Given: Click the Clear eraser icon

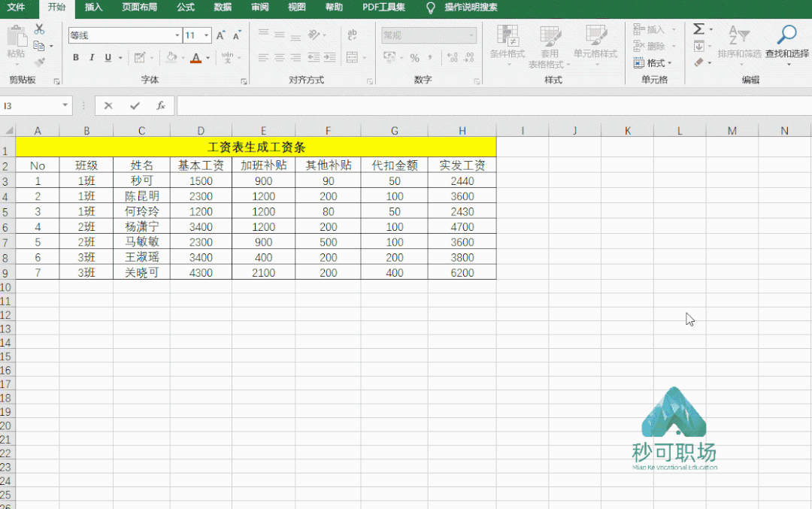Looking at the screenshot, I should tap(698, 62).
